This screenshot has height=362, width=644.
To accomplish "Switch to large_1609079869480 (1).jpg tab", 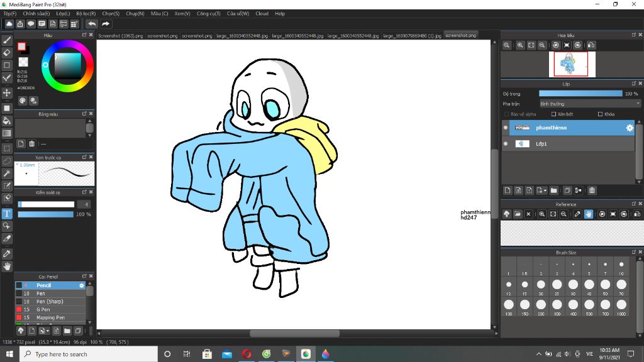I will tap(412, 36).
